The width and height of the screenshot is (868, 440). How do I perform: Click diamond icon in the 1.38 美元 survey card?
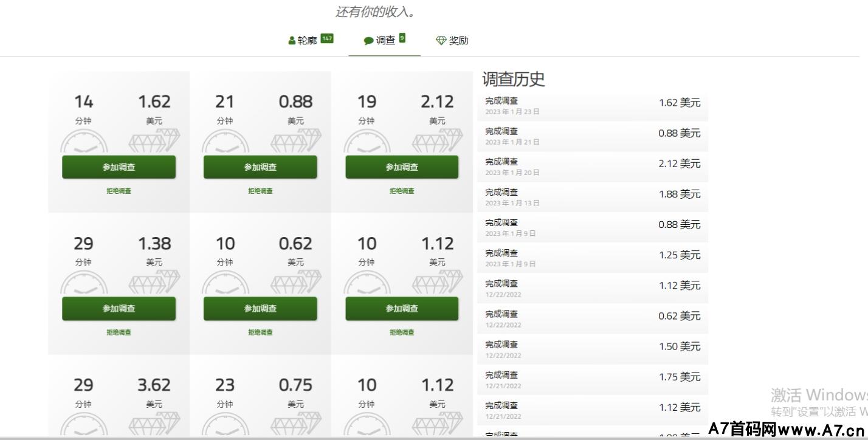[154, 283]
